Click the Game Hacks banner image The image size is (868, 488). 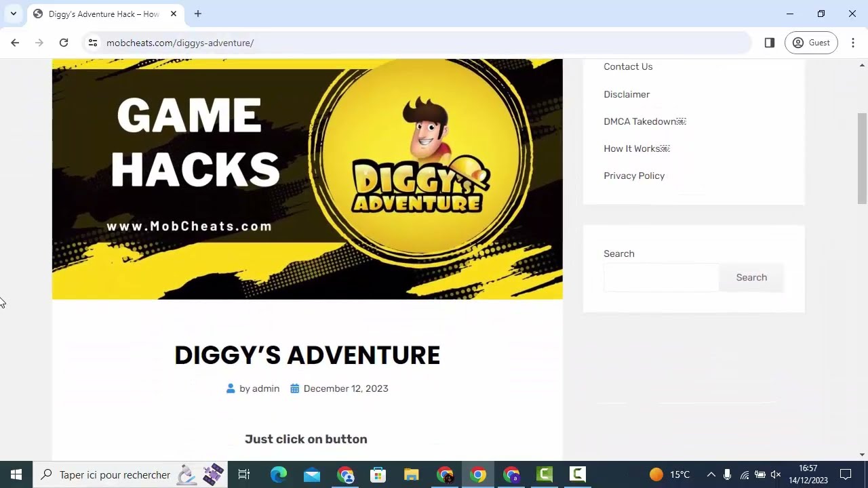pos(307,179)
